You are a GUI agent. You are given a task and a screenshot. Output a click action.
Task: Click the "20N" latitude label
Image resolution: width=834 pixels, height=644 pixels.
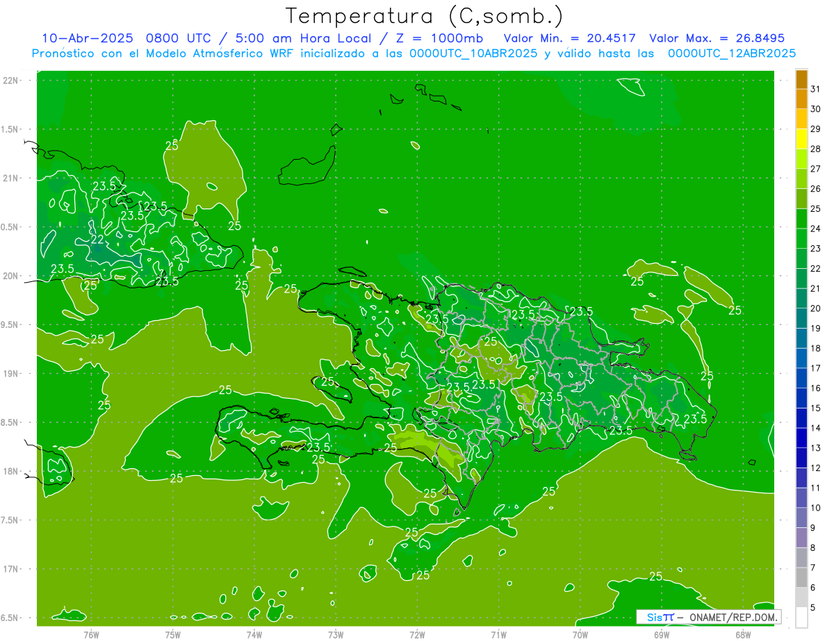tap(10, 276)
